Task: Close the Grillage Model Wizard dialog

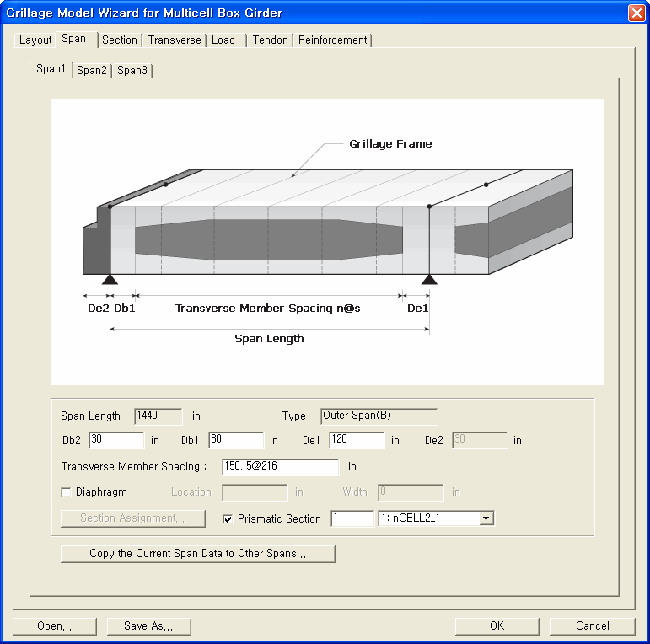Action: point(637,13)
